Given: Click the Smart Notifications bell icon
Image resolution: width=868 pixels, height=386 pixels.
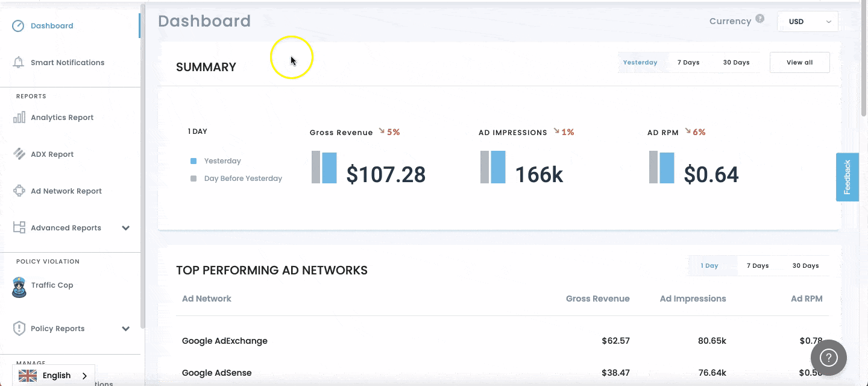Looking at the screenshot, I should point(19,63).
